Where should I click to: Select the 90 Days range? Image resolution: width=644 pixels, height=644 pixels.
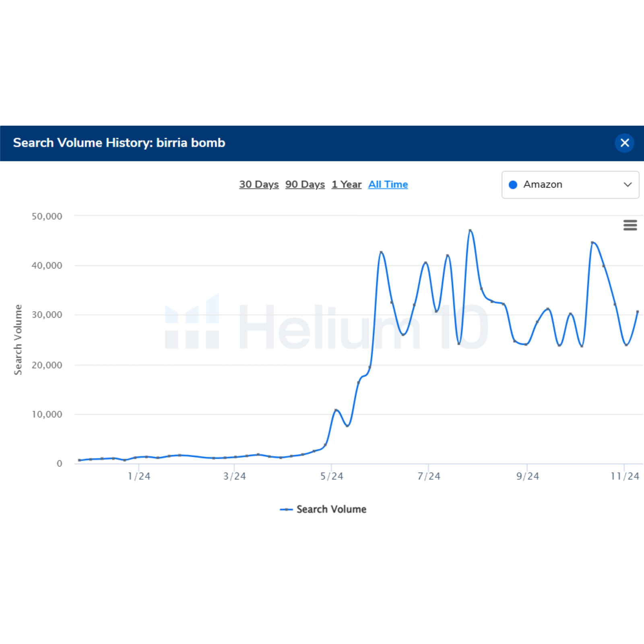[305, 184]
